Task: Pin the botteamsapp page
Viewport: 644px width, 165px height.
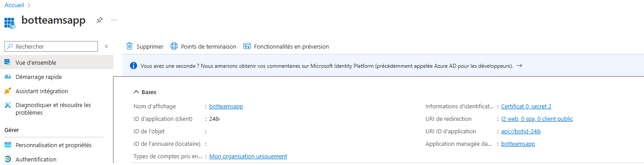Action: click(x=100, y=21)
